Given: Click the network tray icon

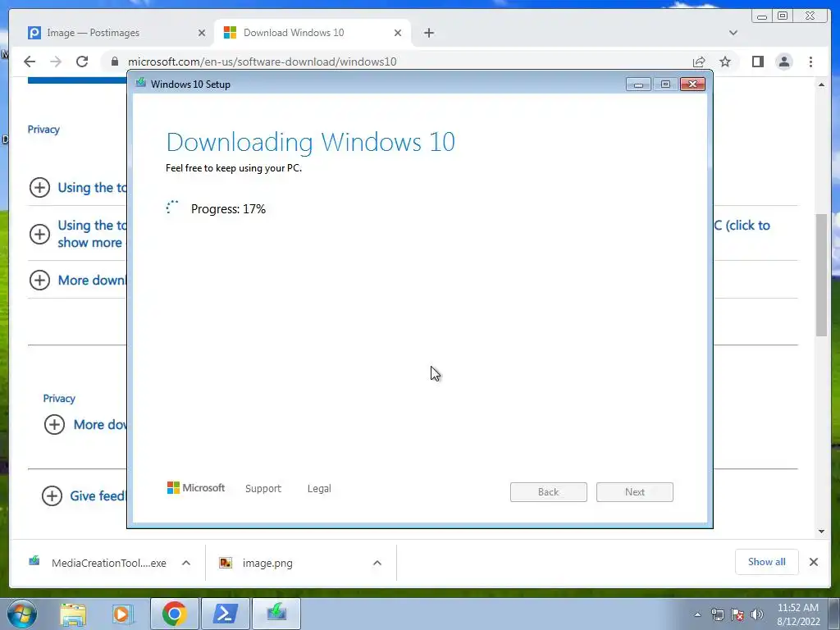Looking at the screenshot, I should (x=717, y=614).
